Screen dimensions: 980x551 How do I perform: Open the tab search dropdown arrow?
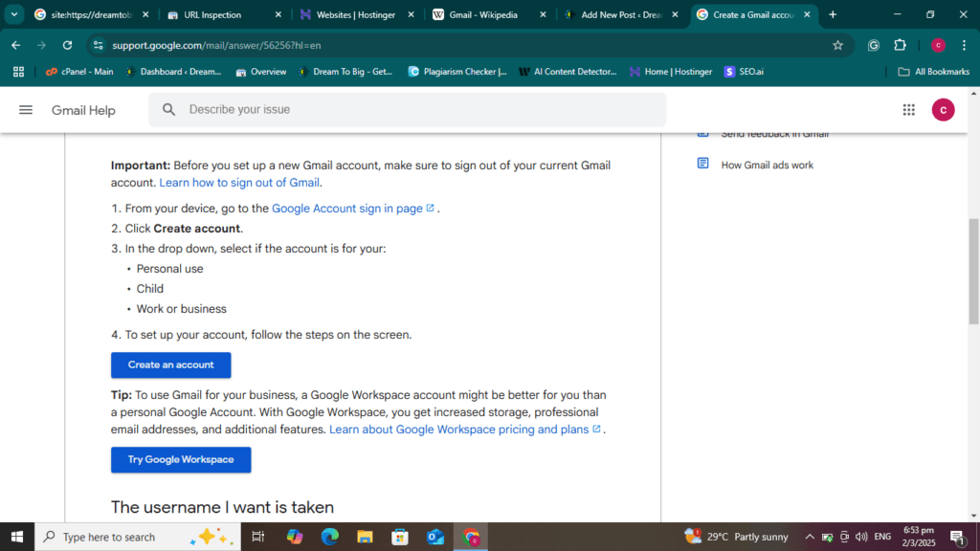coord(13,14)
